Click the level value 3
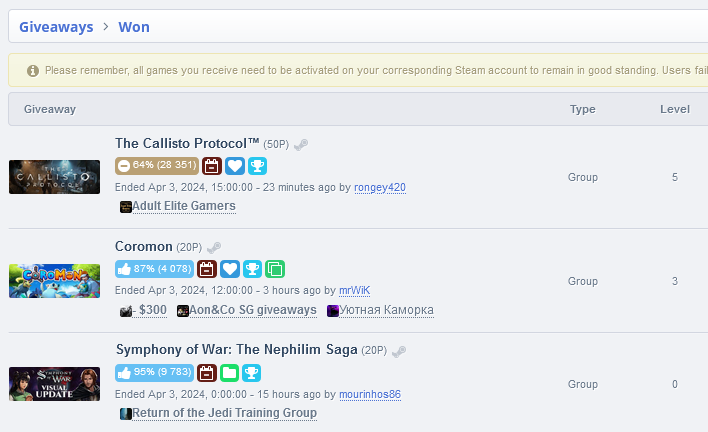 point(675,281)
